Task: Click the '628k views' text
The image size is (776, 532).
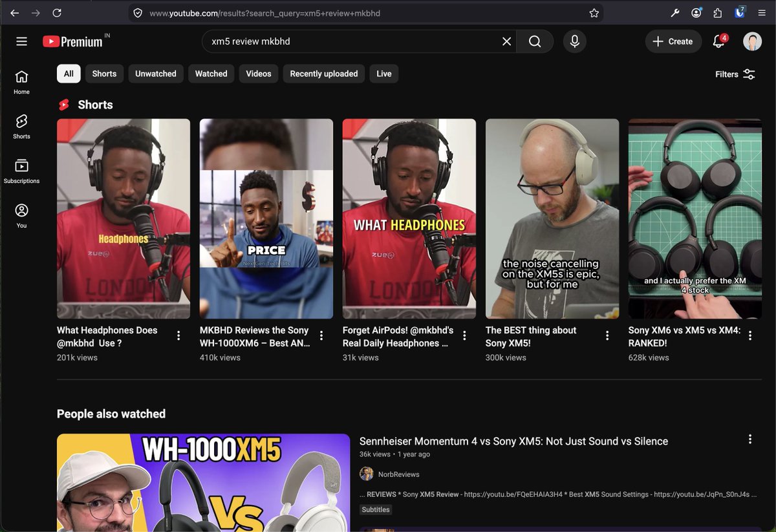Action: 649,357
